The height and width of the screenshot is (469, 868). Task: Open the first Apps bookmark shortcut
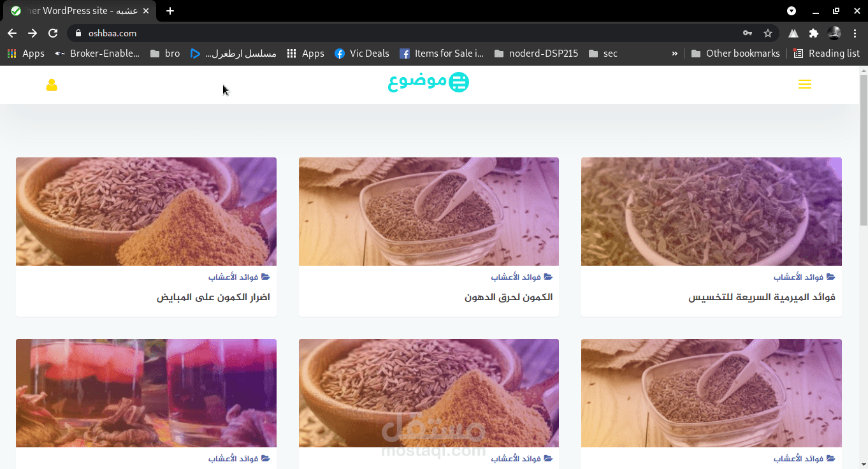(x=26, y=54)
